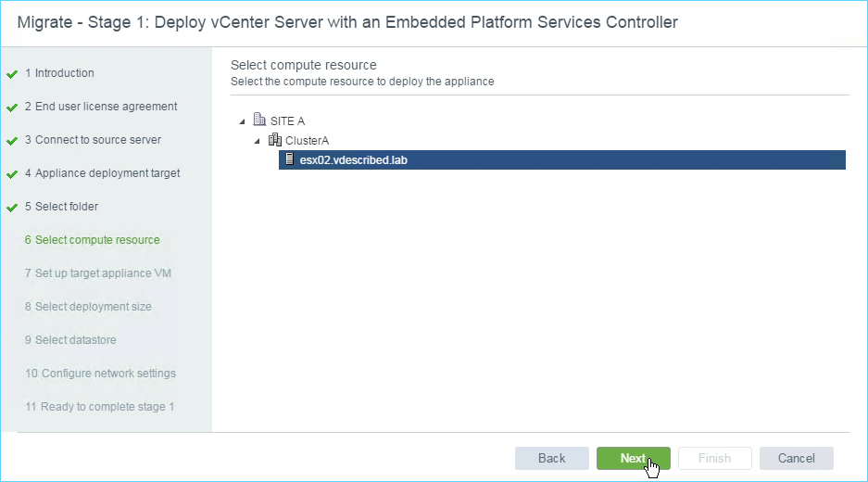Click the SITE A datacenter icon

pyautogui.click(x=259, y=120)
